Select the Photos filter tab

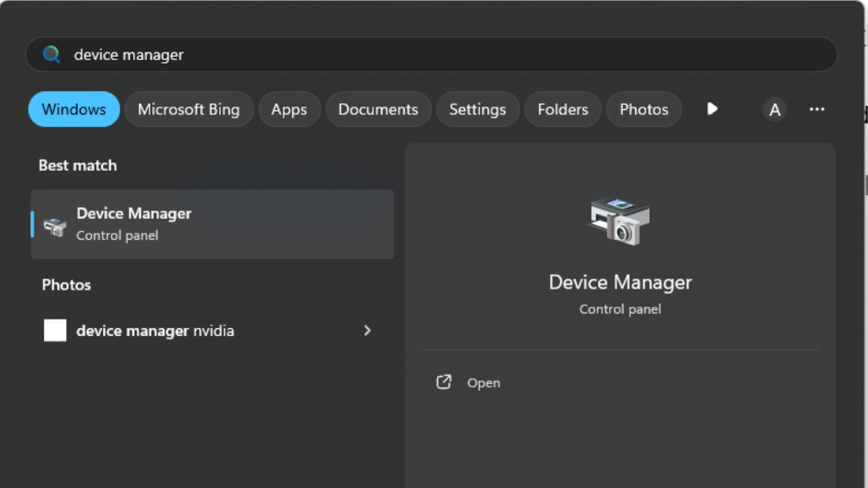click(x=644, y=109)
